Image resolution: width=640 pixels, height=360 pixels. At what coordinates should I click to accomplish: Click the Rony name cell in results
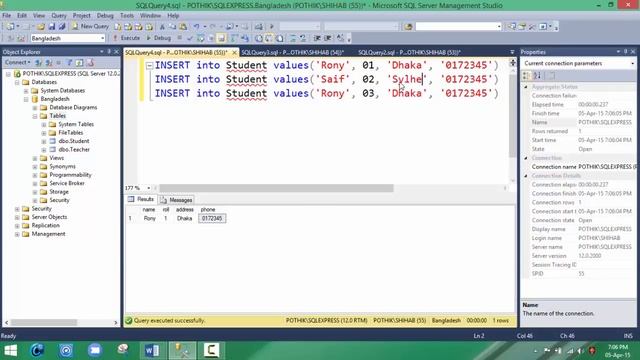point(149,218)
